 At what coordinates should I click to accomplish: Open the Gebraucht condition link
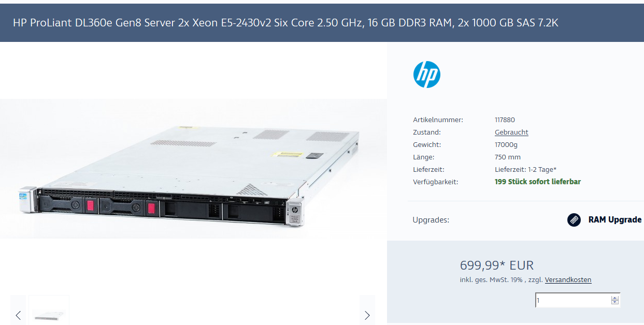[511, 132]
